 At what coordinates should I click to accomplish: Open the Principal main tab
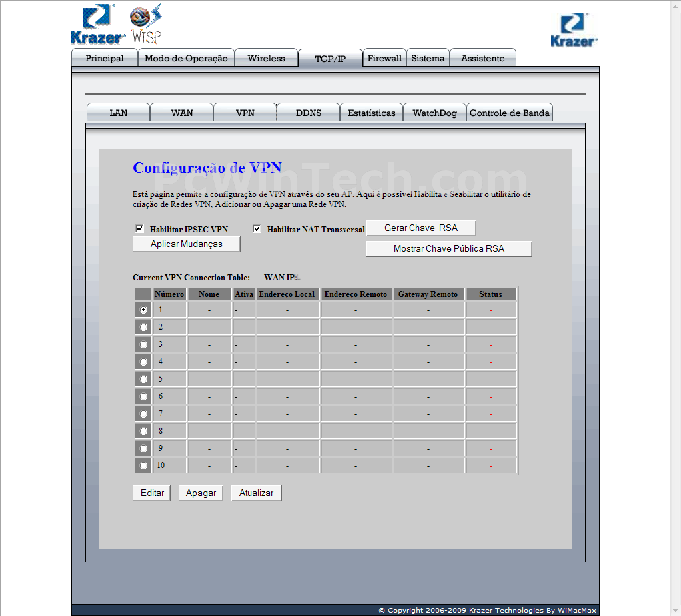coord(104,58)
